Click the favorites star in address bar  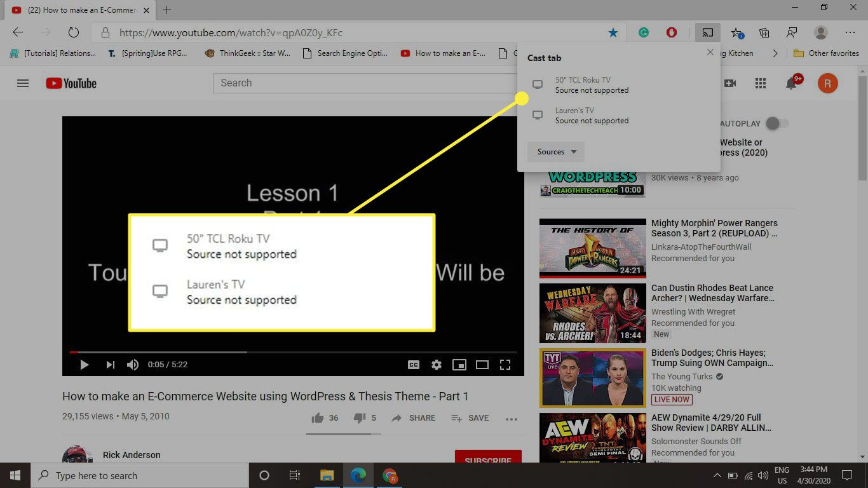(x=613, y=32)
